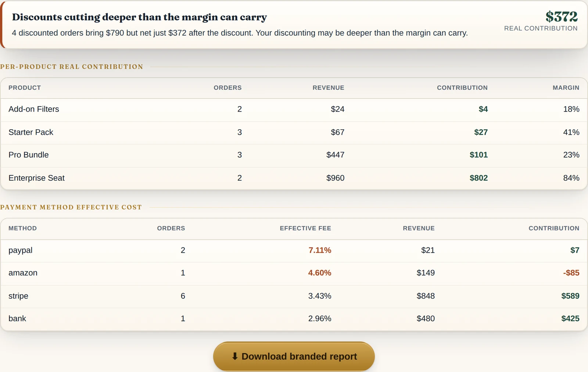Click the EFFECTIVE FEE column header
Screen dimensions: 588x372
(x=305, y=228)
